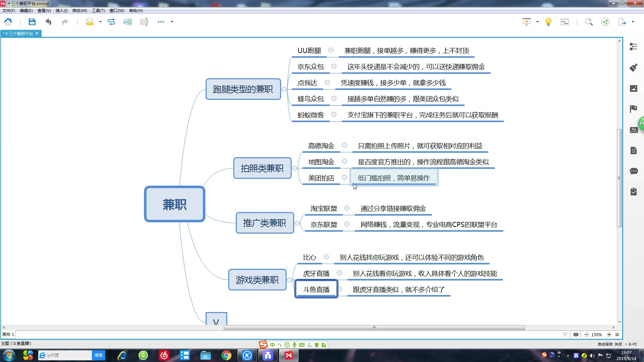Collapse the UU跑腿 subtopic
Screen dimensions: 644x362
331,50
